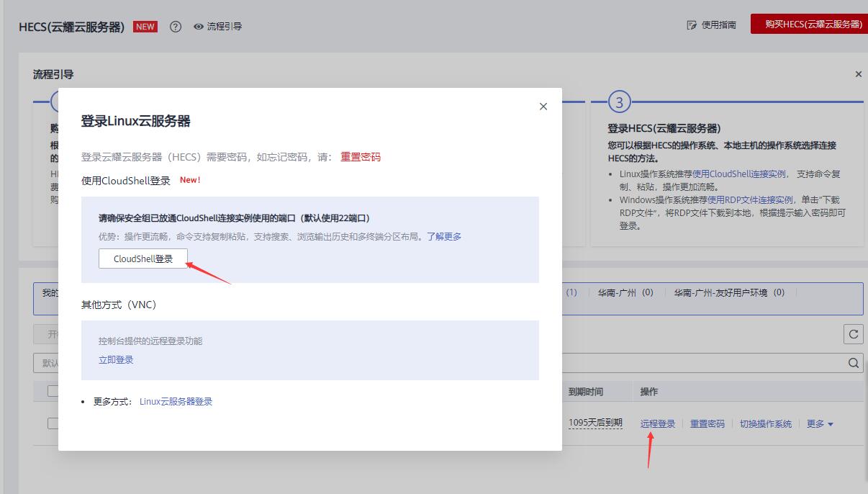
Task: Click the 操作 column header
Action: (649, 392)
